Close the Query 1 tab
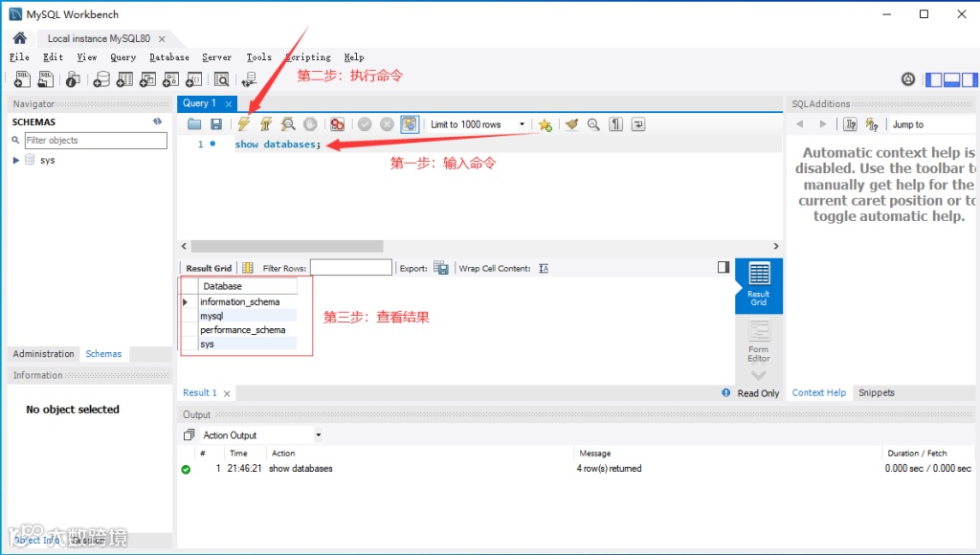Image resolution: width=980 pixels, height=555 pixels. pos(229,103)
